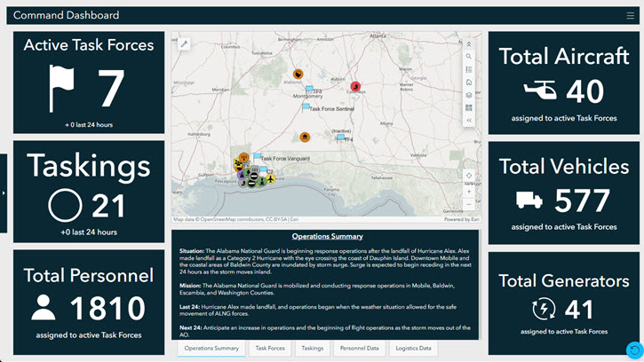Image resolution: width=644 pixels, height=362 pixels.
Task: Switch to the Taskings tab
Action: coord(312,348)
